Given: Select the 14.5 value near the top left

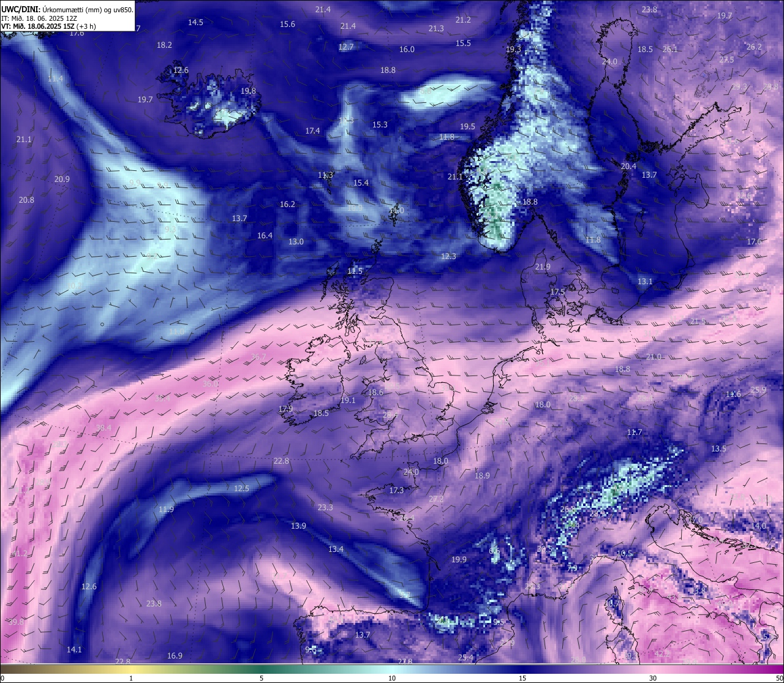Looking at the screenshot, I should click(x=195, y=23).
